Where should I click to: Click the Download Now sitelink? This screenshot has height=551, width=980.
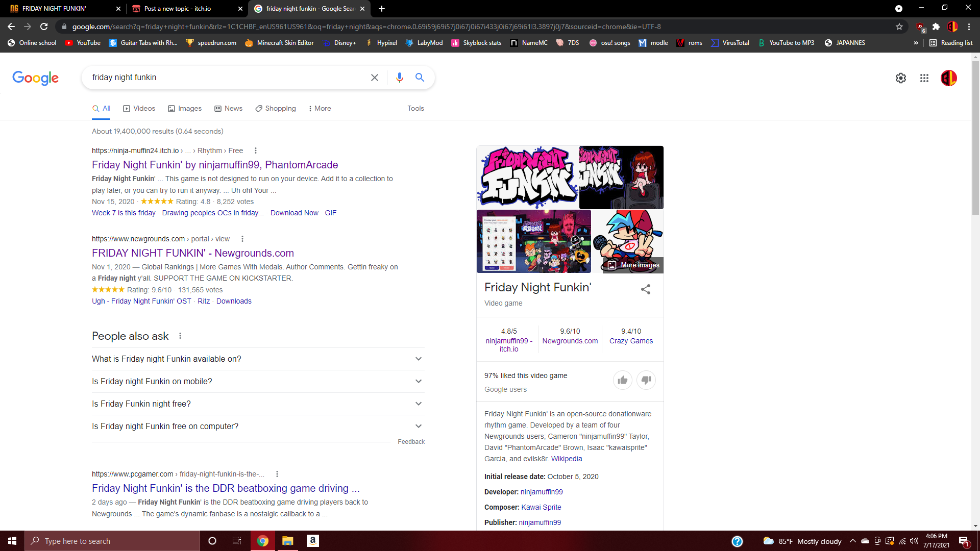[x=295, y=213]
